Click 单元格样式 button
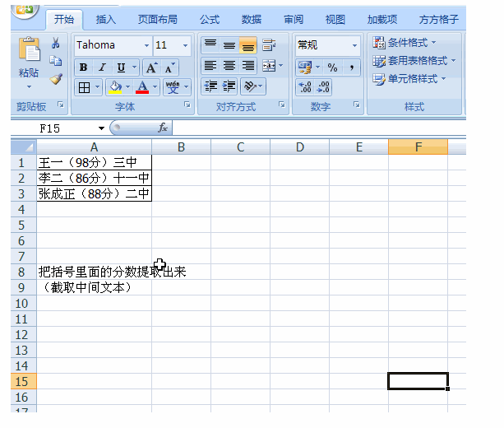Screen dimensions: 504x428 click(x=409, y=78)
